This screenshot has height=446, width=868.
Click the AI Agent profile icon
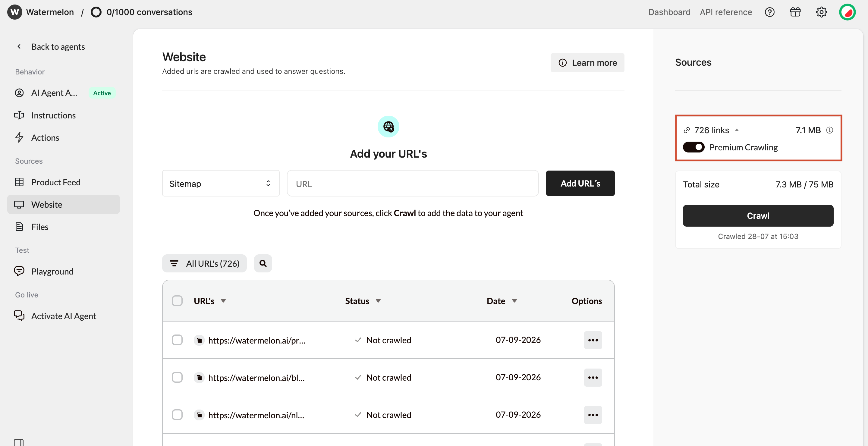pos(19,93)
